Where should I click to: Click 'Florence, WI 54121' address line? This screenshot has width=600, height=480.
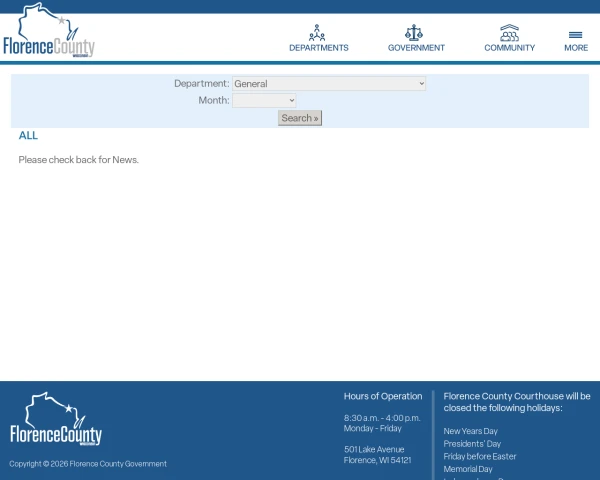pyautogui.click(x=377, y=460)
